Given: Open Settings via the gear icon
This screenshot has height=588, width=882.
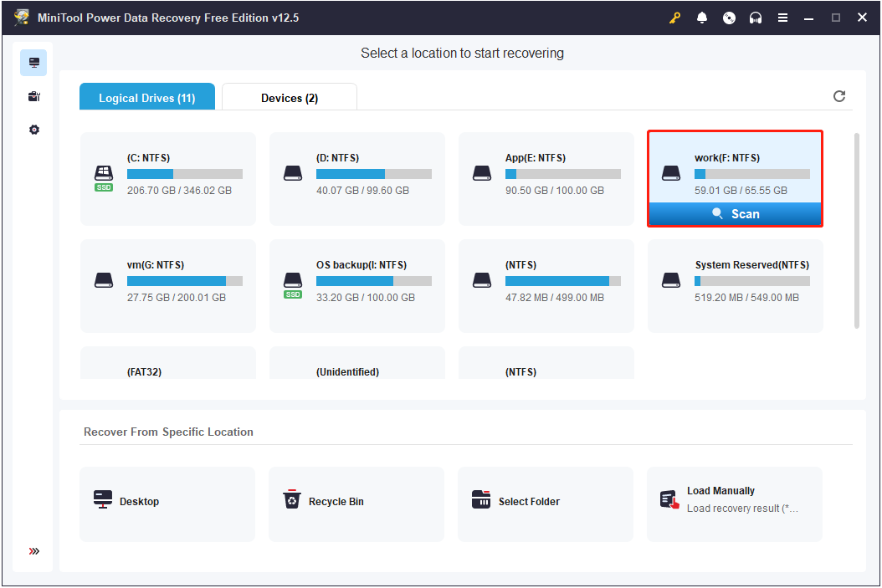Looking at the screenshot, I should click(33, 129).
